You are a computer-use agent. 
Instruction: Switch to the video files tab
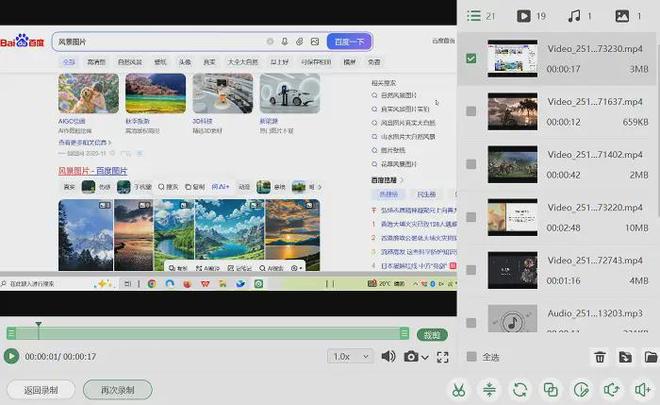[531, 16]
